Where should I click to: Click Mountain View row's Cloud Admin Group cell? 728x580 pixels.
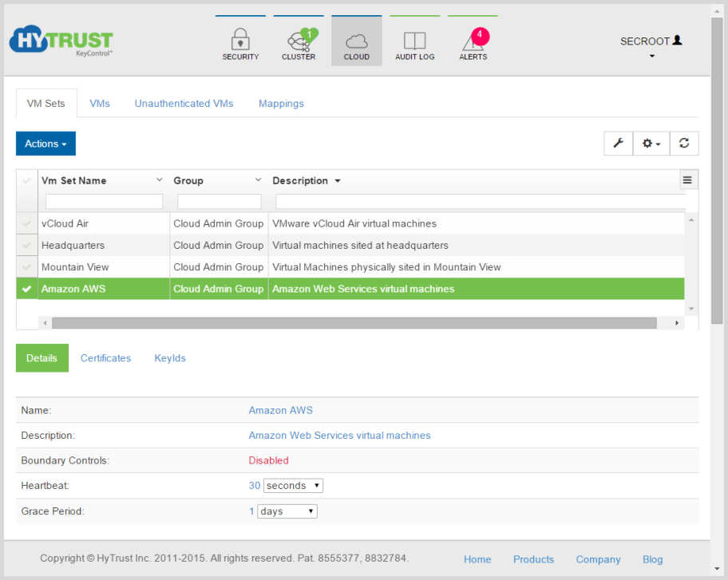218,267
